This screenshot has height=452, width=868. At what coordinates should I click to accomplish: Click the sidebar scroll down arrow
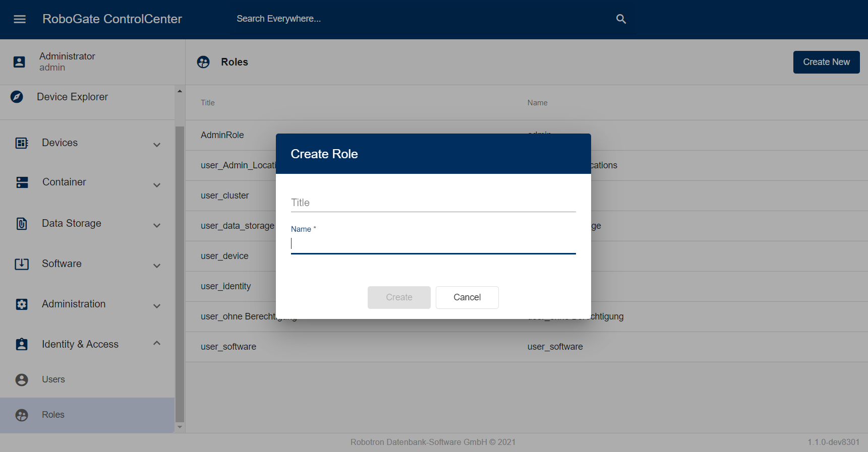click(x=180, y=427)
